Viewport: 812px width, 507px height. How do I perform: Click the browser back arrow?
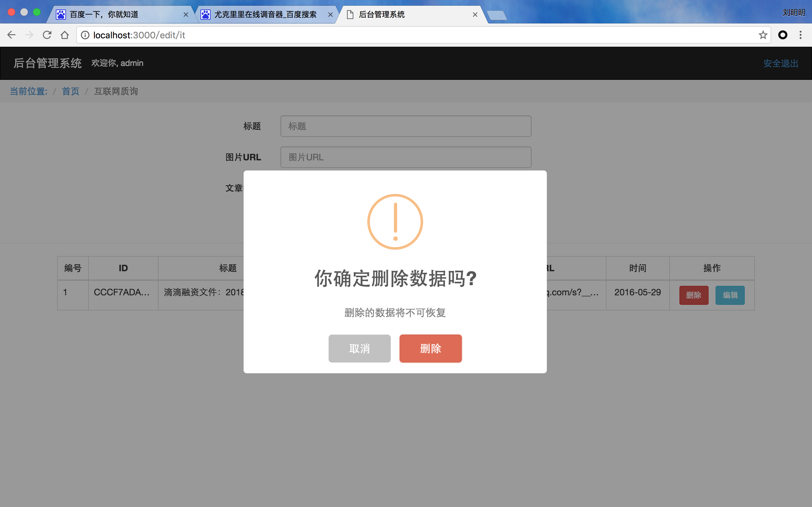(x=11, y=35)
